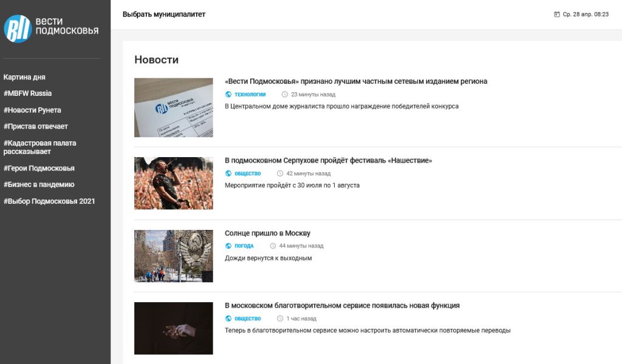This screenshot has height=364, width=622.
Task: Click text В Центральном доме журналиста прошло награждение
Action: (x=341, y=106)
